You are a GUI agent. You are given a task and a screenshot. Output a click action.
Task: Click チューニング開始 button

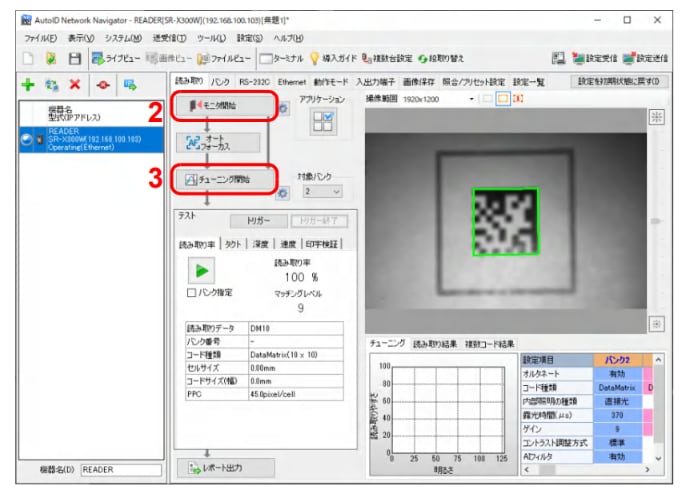tap(224, 179)
